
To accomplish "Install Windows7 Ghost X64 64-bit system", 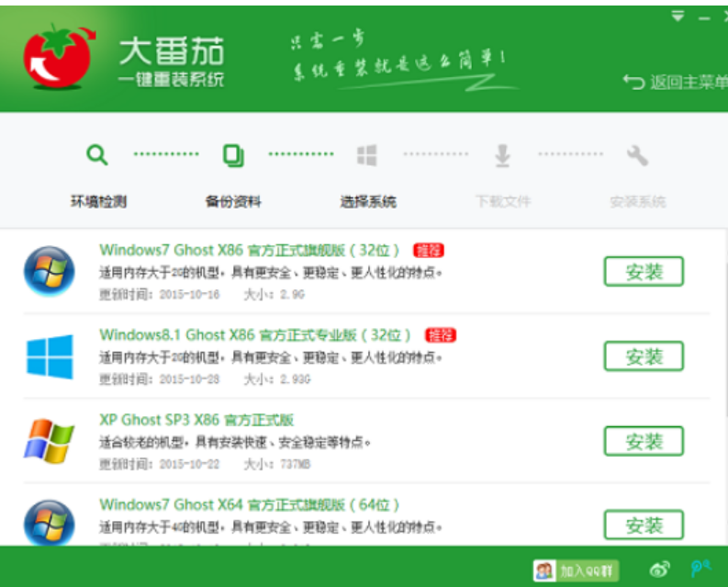I will 644,525.
